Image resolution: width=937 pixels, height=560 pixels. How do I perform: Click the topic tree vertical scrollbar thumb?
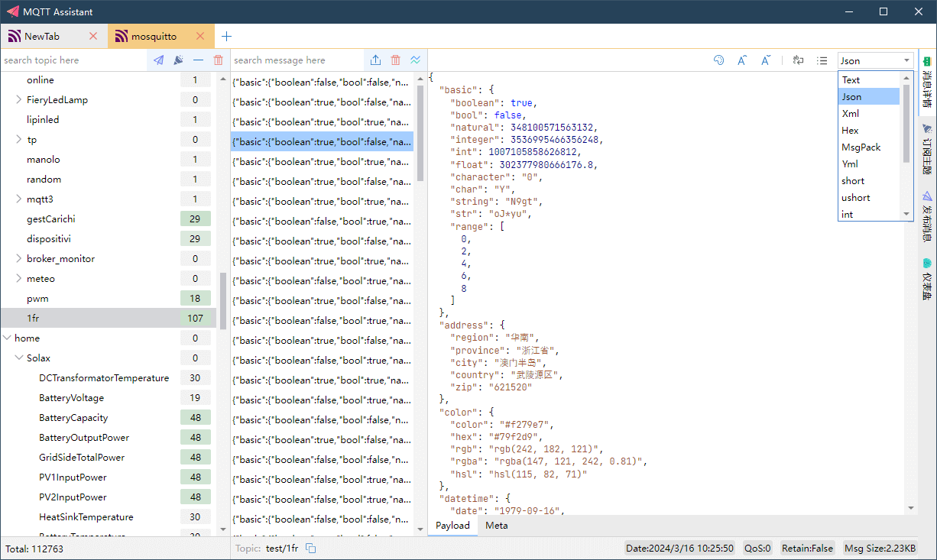[x=222, y=300]
